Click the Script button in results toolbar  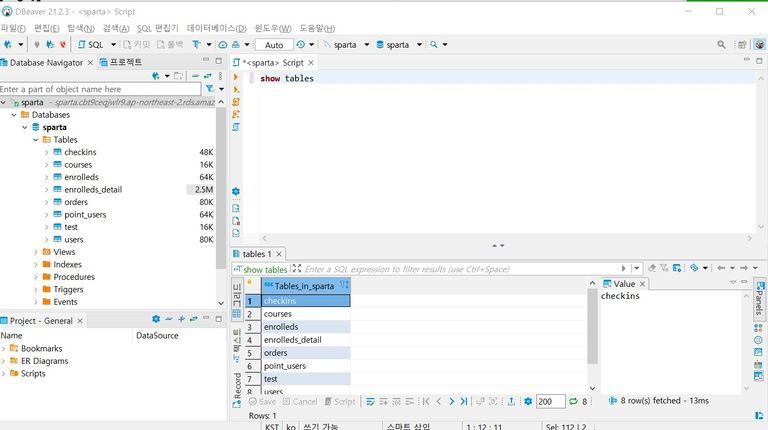pos(340,402)
